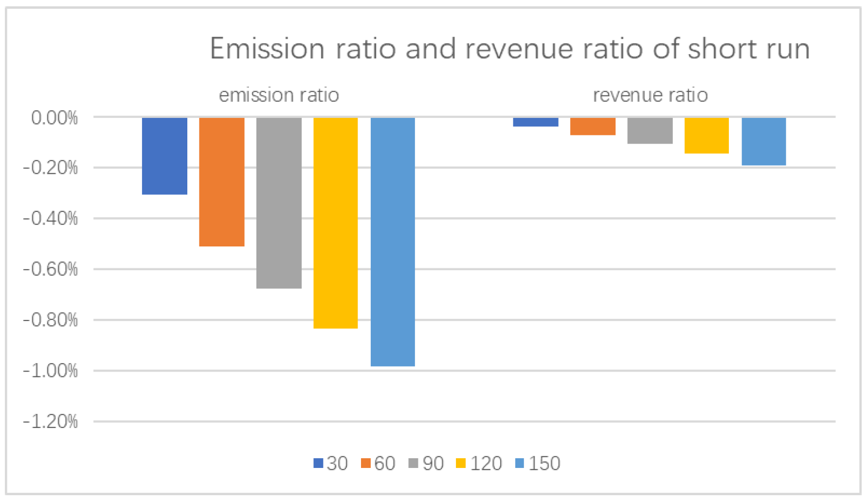Click the yellow legend swatch for 120

click(x=461, y=464)
